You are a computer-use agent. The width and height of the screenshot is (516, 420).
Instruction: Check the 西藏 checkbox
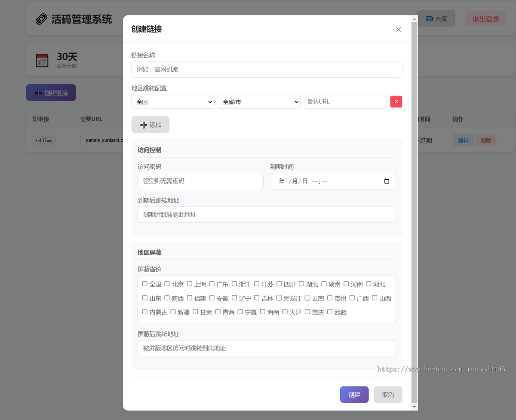(330, 312)
